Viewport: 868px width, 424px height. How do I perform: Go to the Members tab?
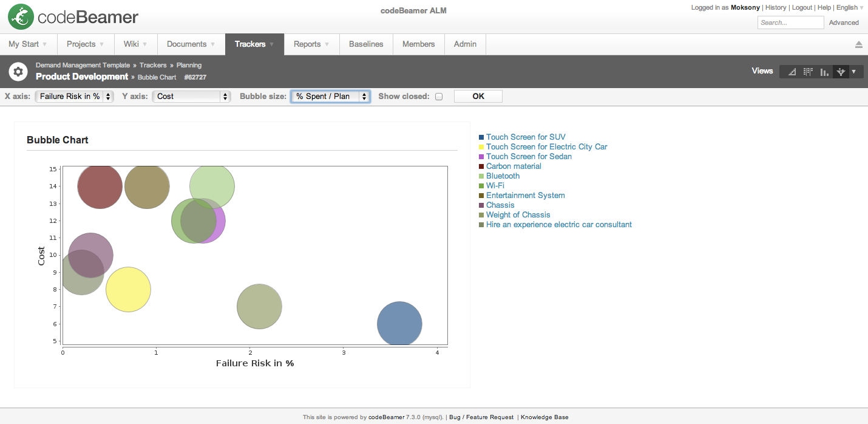(x=419, y=44)
